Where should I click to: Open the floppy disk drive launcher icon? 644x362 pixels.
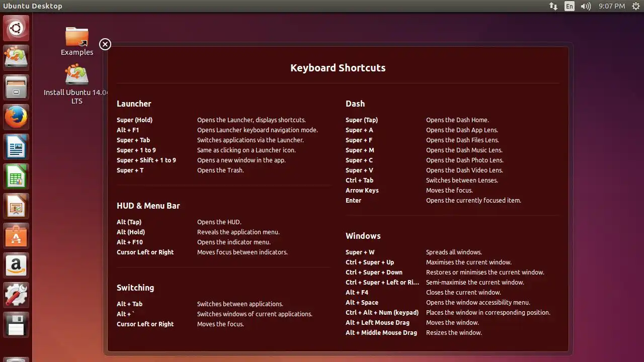(17, 324)
